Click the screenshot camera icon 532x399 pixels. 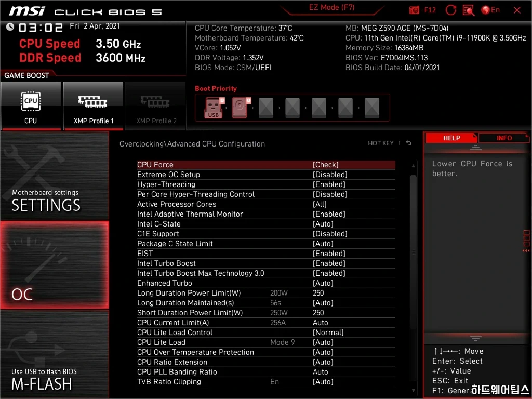point(415,10)
